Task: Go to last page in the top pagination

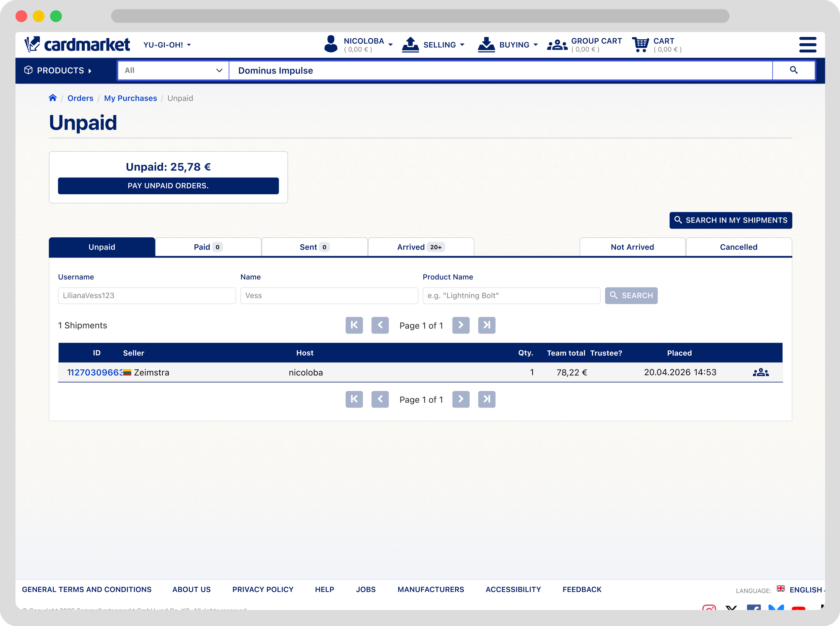Action: pos(486,325)
